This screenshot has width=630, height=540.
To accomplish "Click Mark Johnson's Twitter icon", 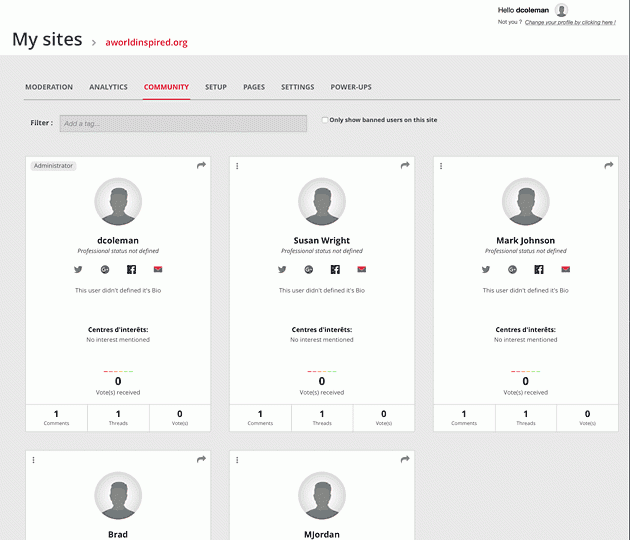I will (x=486, y=269).
